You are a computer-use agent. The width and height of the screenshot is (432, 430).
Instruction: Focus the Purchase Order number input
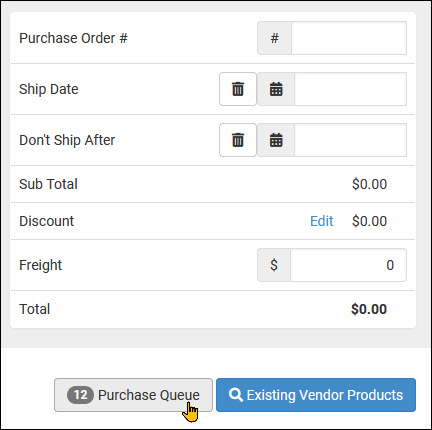coord(349,38)
